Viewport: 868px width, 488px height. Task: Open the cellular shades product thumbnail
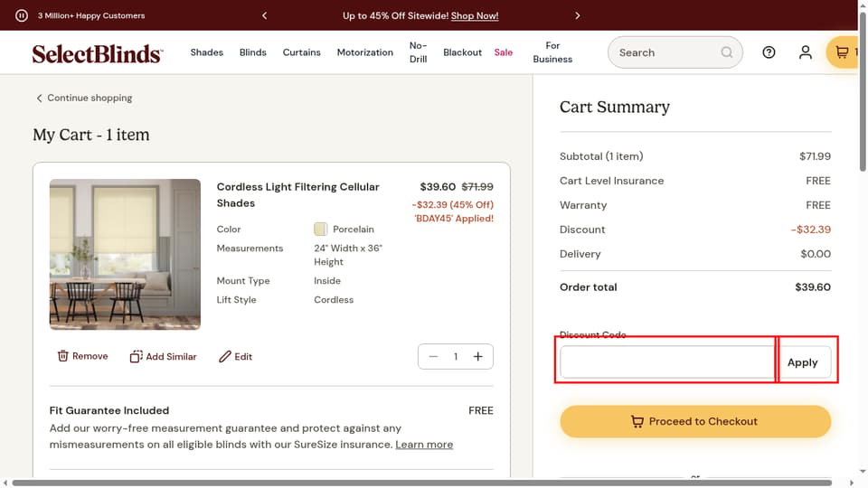[125, 255]
